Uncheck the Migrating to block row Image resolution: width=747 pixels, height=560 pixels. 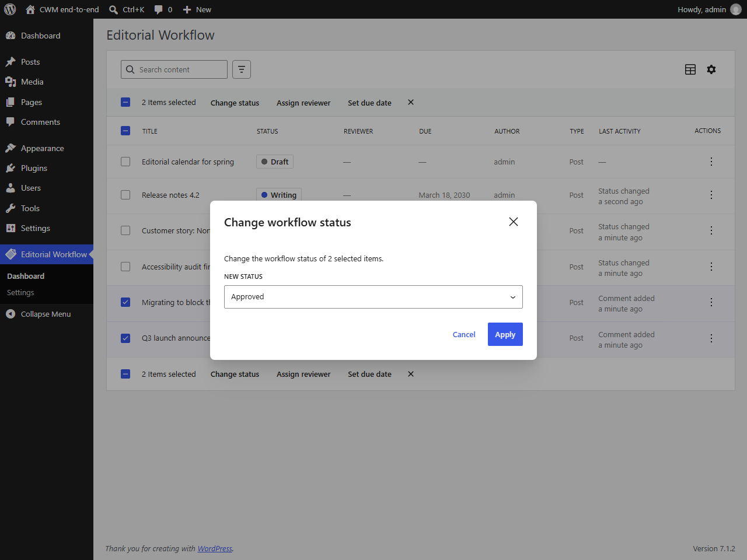125,302
